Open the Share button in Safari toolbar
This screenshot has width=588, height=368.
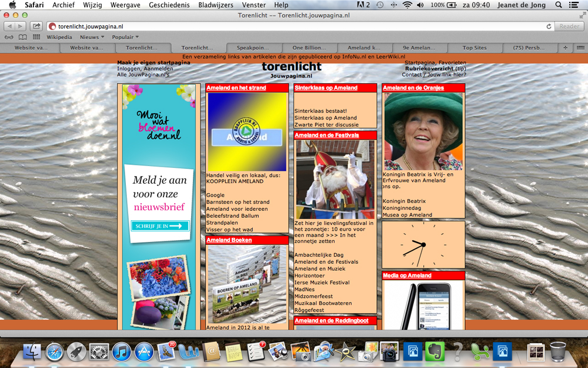[x=36, y=26]
